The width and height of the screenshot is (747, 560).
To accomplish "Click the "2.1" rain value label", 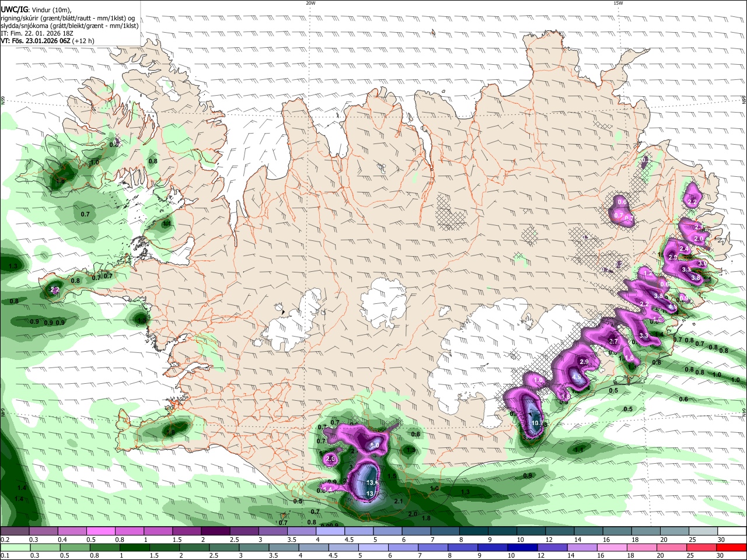I will point(399,501).
